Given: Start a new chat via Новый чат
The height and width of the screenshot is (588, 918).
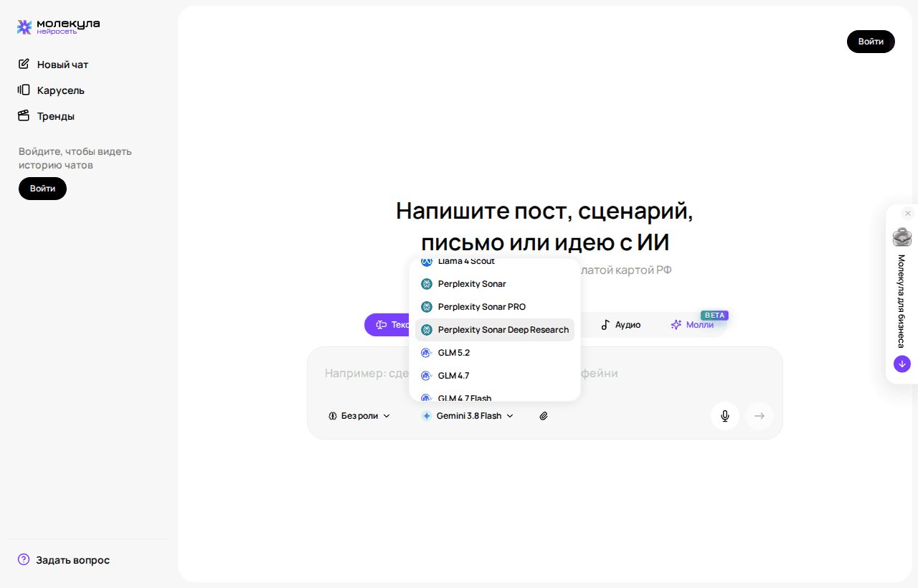Looking at the screenshot, I should (x=54, y=65).
